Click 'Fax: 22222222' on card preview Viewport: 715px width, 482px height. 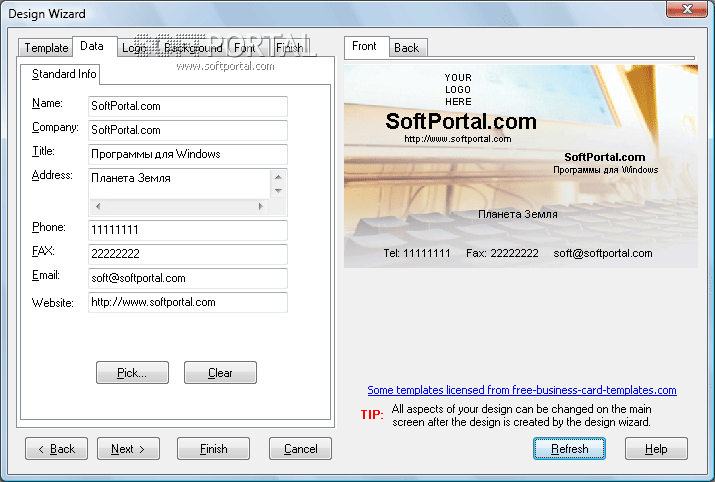pyautogui.click(x=502, y=254)
